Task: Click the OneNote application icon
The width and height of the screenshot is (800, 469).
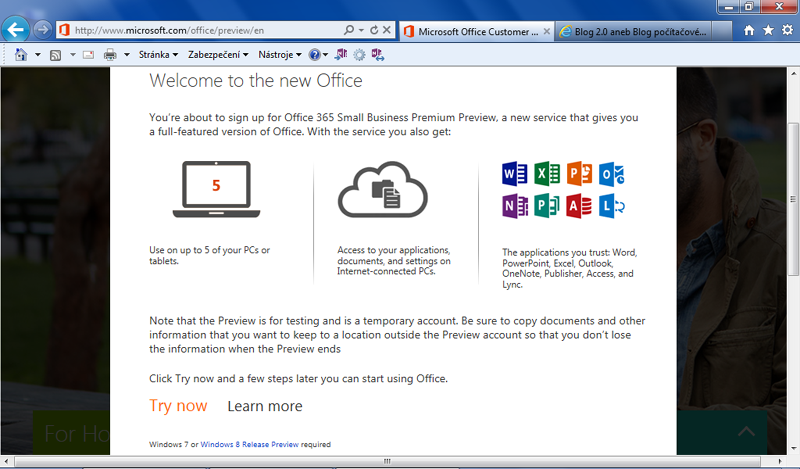Action: pyautogui.click(x=515, y=206)
